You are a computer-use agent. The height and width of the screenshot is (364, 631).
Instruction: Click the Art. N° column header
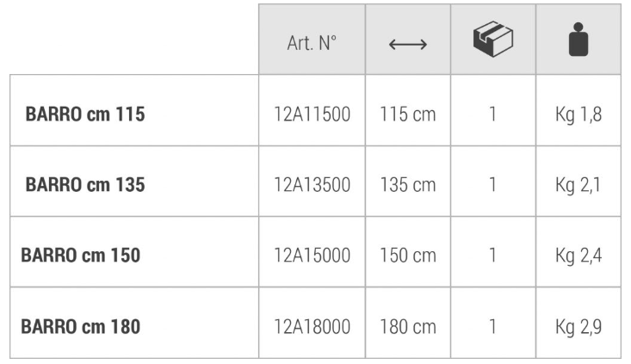[312, 43]
